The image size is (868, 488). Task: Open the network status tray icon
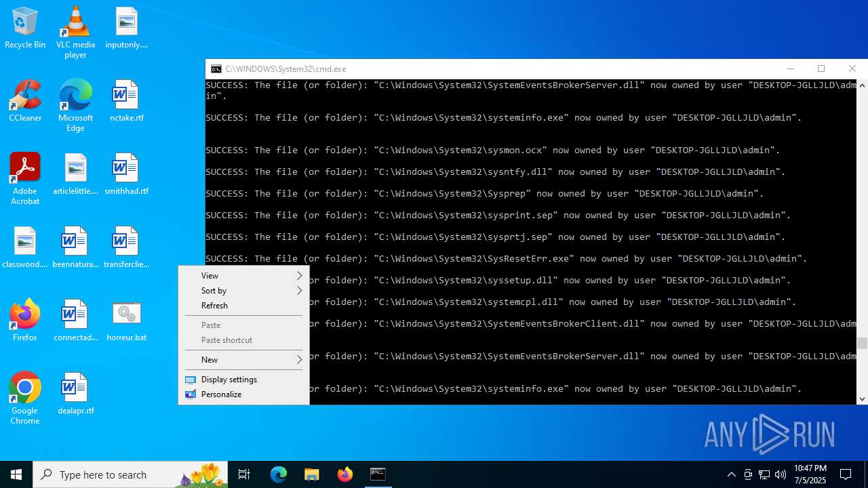(764, 474)
